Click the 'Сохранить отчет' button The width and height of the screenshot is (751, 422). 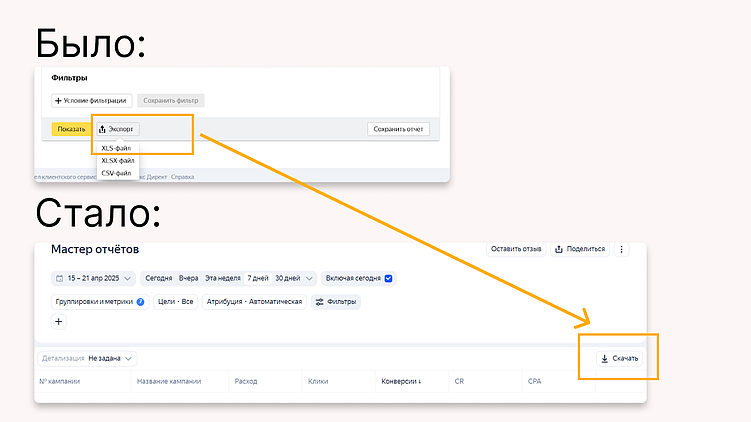pyautogui.click(x=398, y=129)
